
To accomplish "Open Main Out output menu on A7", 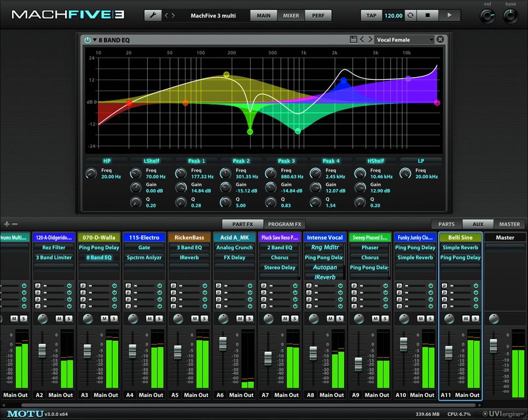I will click(287, 395).
